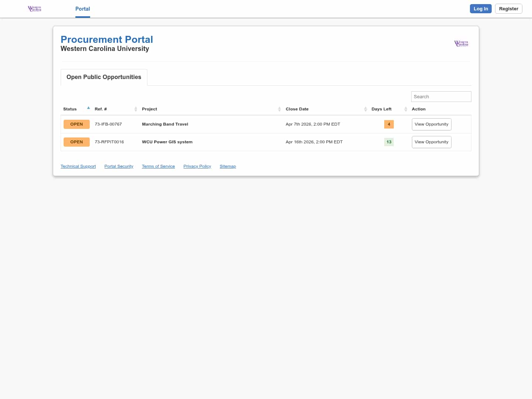Sort by Ref. # column arrows
Image resolution: width=532 pixels, height=399 pixels.
click(136, 109)
